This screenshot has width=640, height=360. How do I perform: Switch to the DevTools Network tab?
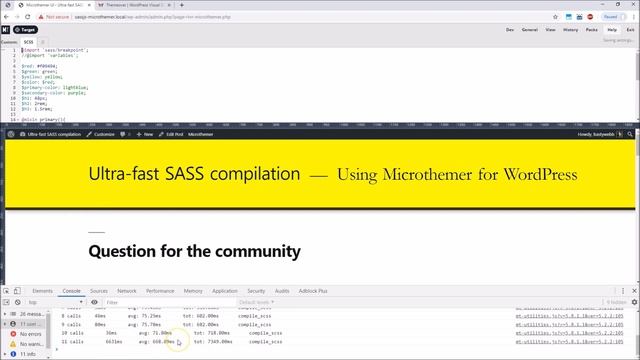[x=127, y=291]
